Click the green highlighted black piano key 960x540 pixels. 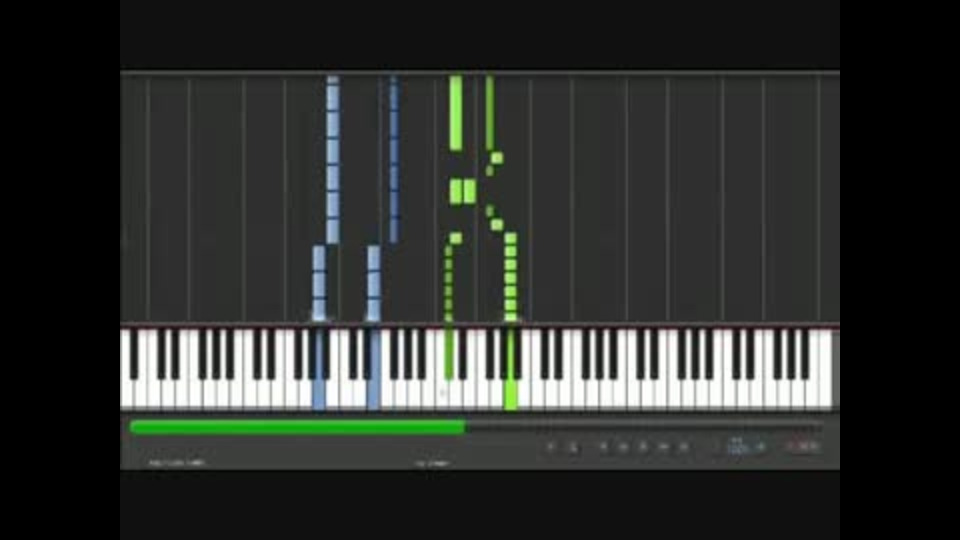coord(449,354)
